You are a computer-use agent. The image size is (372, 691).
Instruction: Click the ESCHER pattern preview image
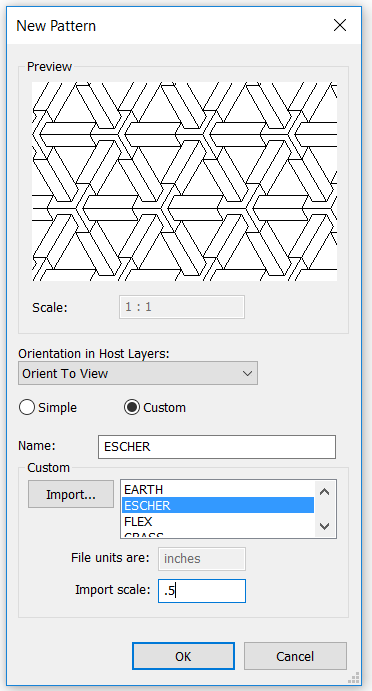coord(185,181)
